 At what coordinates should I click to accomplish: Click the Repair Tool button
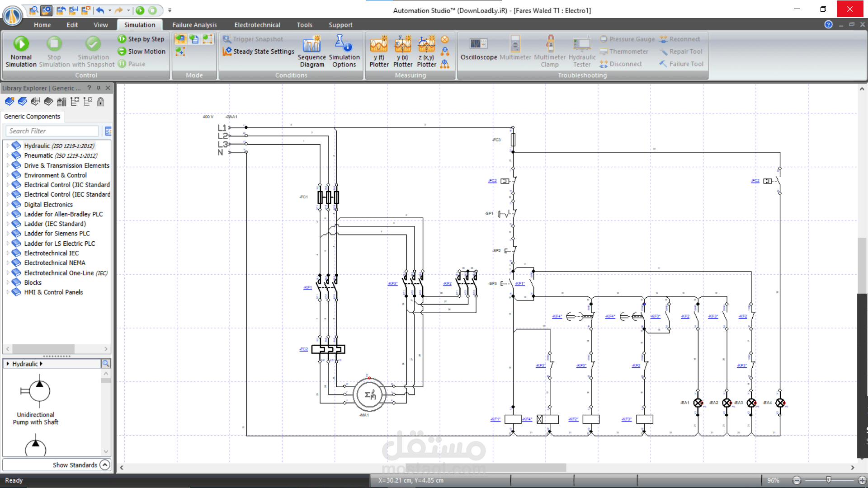point(681,52)
